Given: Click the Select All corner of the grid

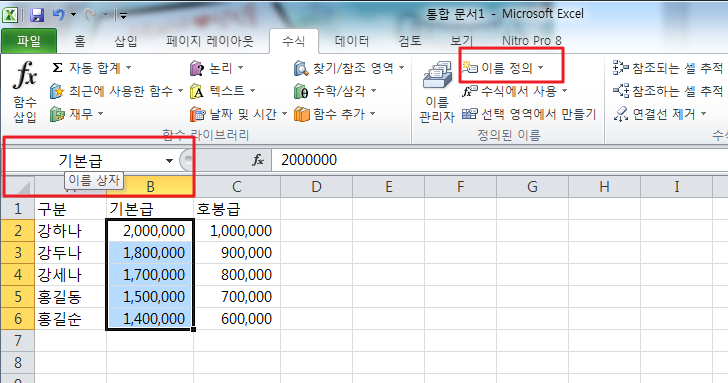Looking at the screenshot, I should pos(18,187).
